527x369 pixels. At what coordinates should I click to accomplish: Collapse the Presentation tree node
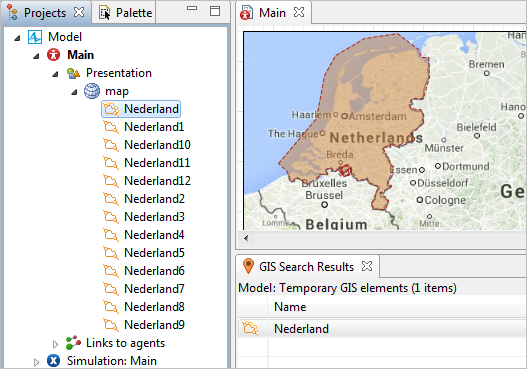(x=55, y=74)
